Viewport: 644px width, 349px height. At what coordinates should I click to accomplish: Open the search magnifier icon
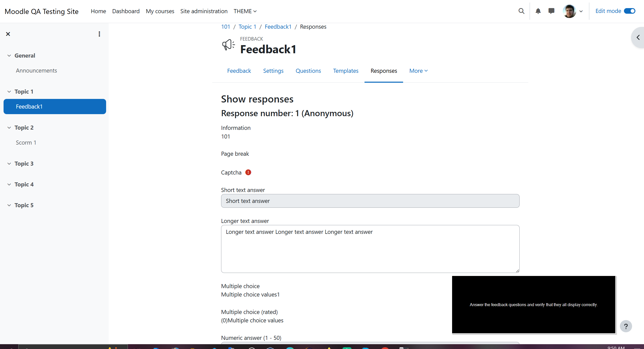(x=521, y=11)
